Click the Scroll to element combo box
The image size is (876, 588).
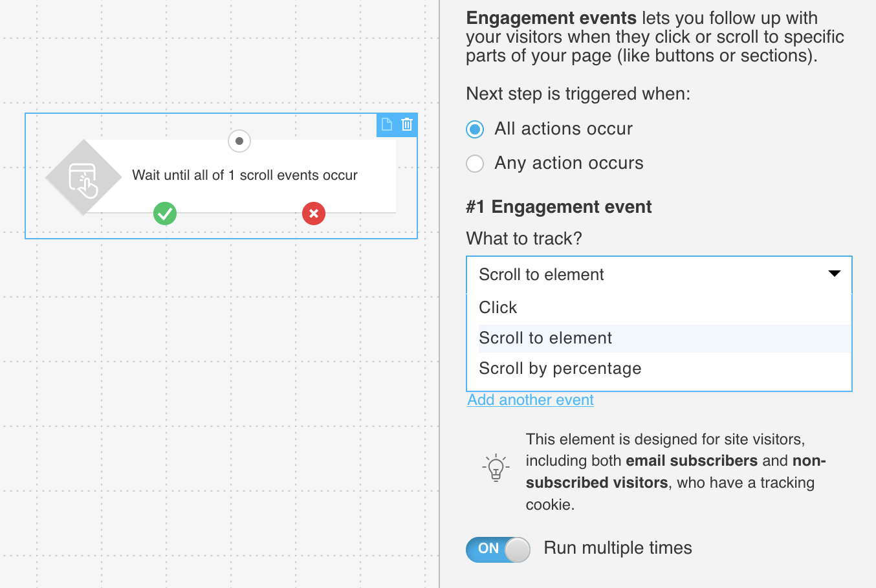click(x=647, y=275)
